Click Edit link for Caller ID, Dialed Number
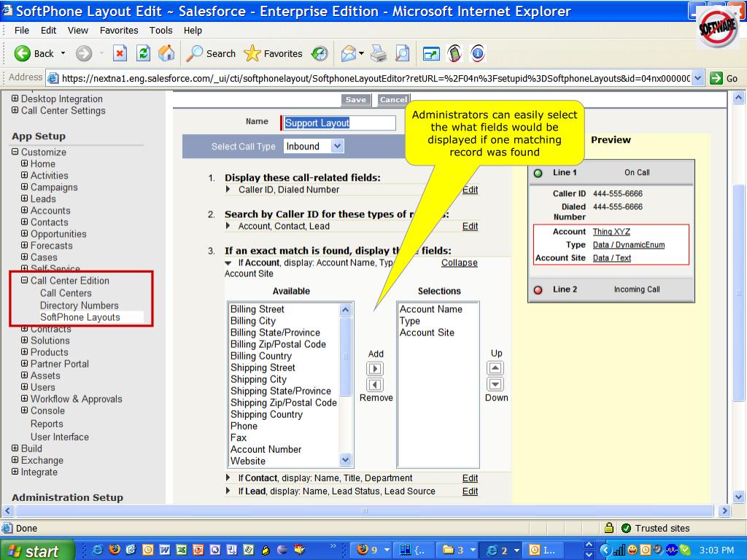This screenshot has width=747, height=560. click(470, 190)
